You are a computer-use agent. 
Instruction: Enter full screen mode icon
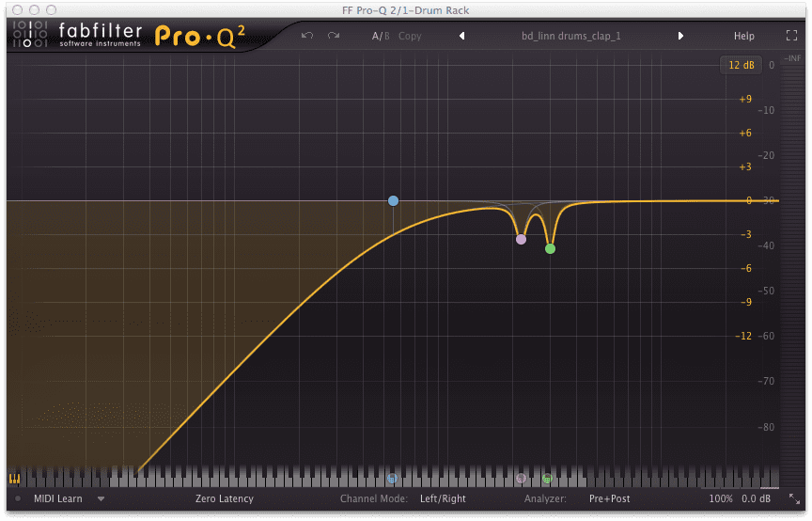(791, 35)
